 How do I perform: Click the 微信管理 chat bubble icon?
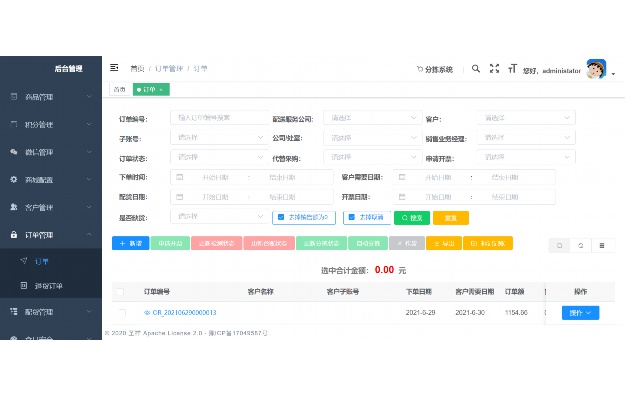(x=14, y=152)
